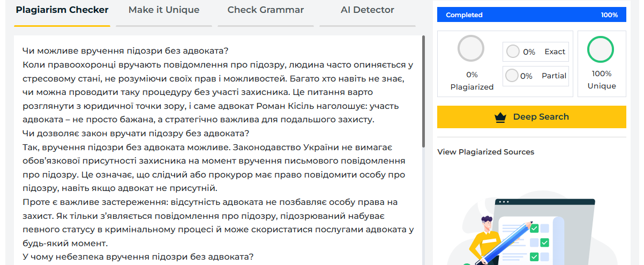Viewport: 644px width, 265px height.
Task: Click line starting 'Проте є важливе застереження'
Action: (210, 202)
